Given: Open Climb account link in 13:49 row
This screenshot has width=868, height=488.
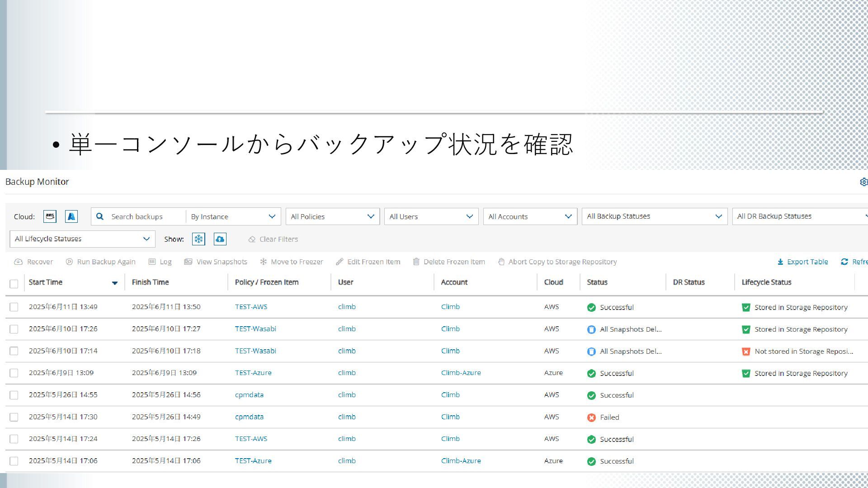Looking at the screenshot, I should point(450,307).
